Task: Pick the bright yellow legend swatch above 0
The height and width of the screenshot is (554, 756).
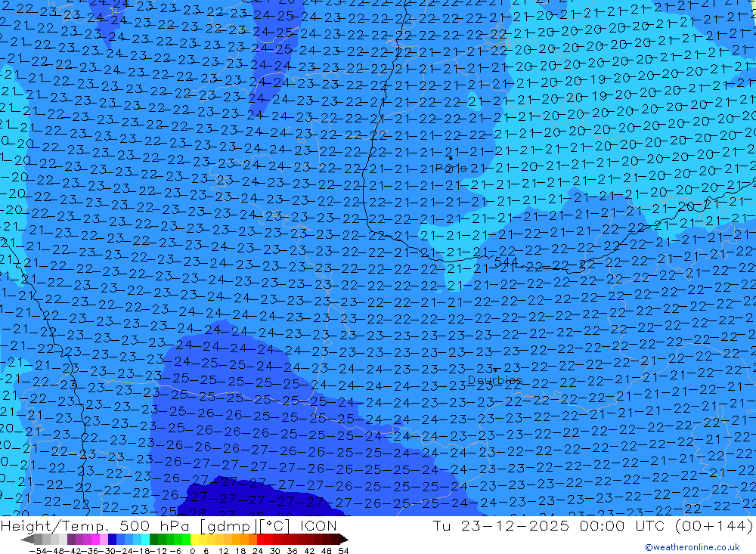Action: click(x=195, y=539)
